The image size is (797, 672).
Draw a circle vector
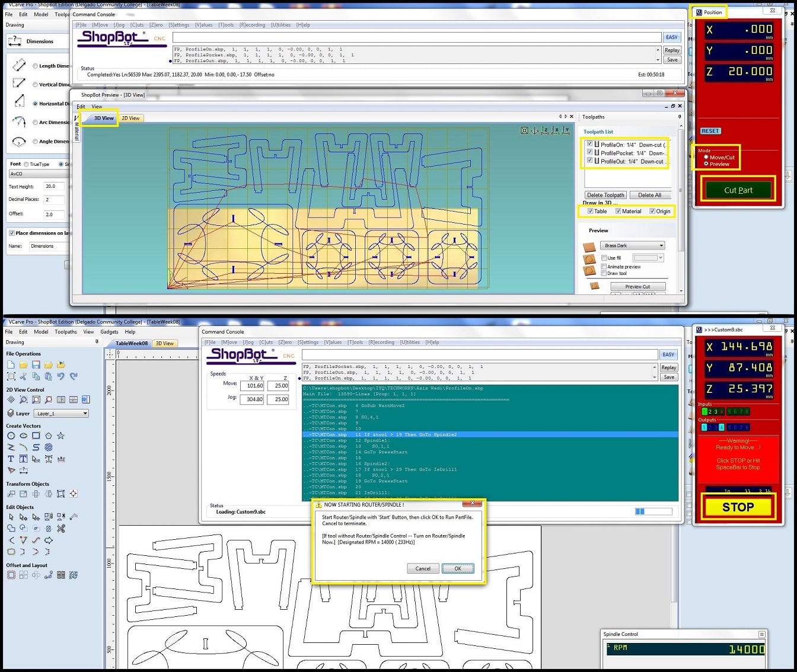[x=11, y=436]
